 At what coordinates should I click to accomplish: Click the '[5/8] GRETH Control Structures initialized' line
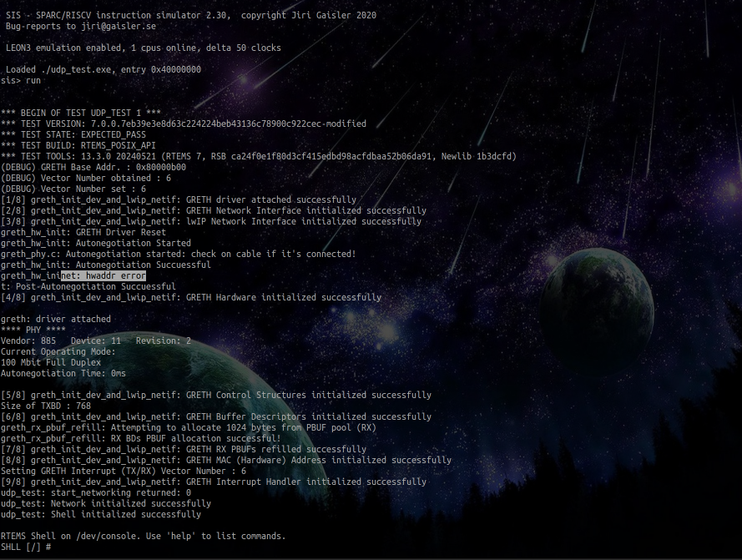pos(216,396)
